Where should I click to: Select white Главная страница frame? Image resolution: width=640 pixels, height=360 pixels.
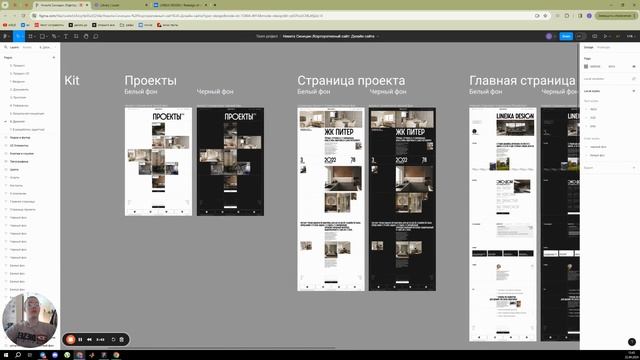(x=502, y=224)
